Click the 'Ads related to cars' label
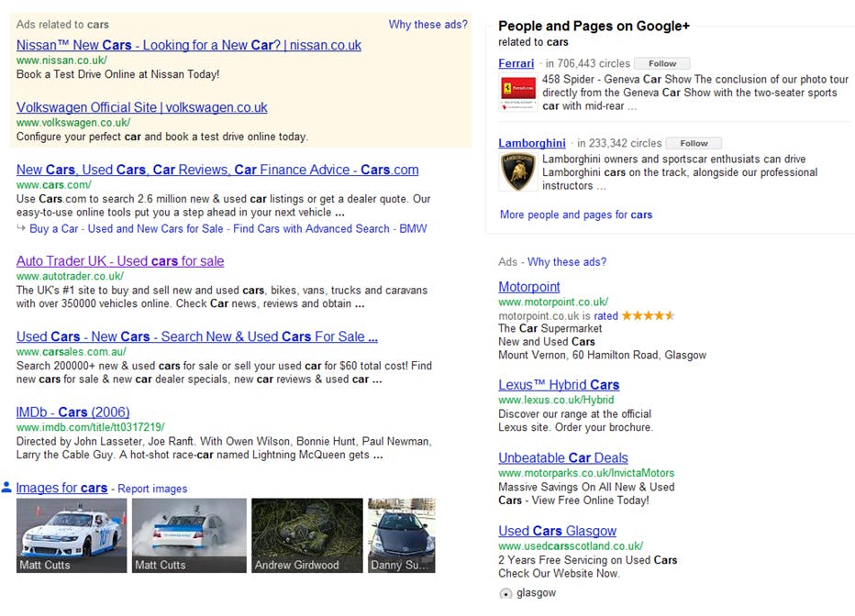Viewport: 855px width, 616px height. (x=62, y=25)
